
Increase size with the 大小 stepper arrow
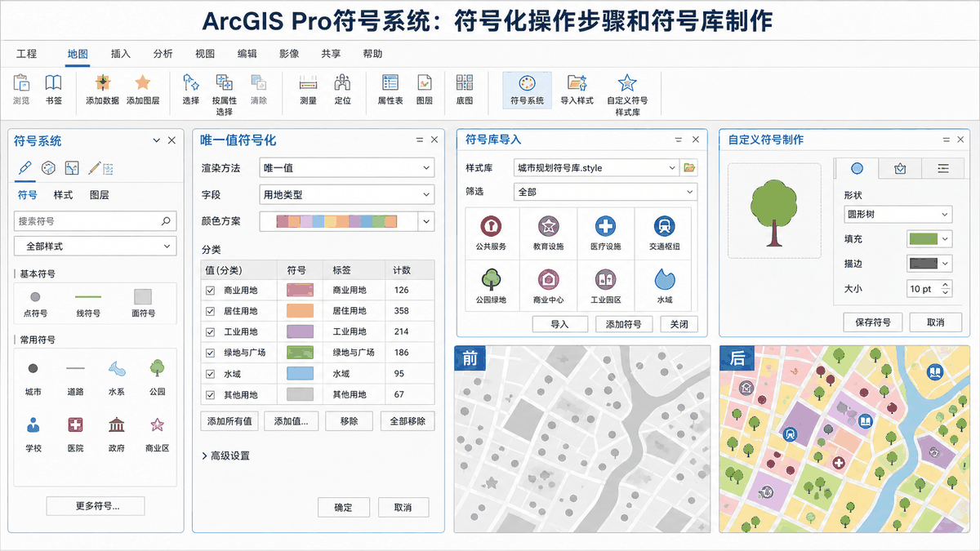[x=946, y=285]
